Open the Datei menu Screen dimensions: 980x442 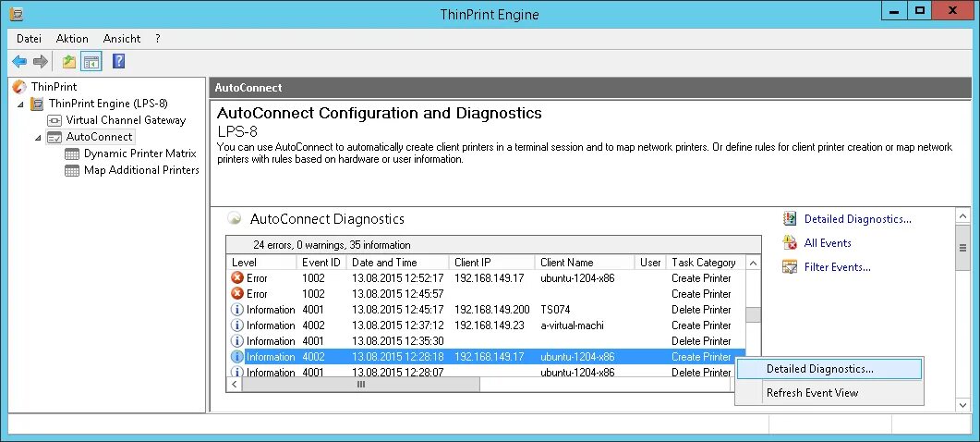pyautogui.click(x=29, y=38)
